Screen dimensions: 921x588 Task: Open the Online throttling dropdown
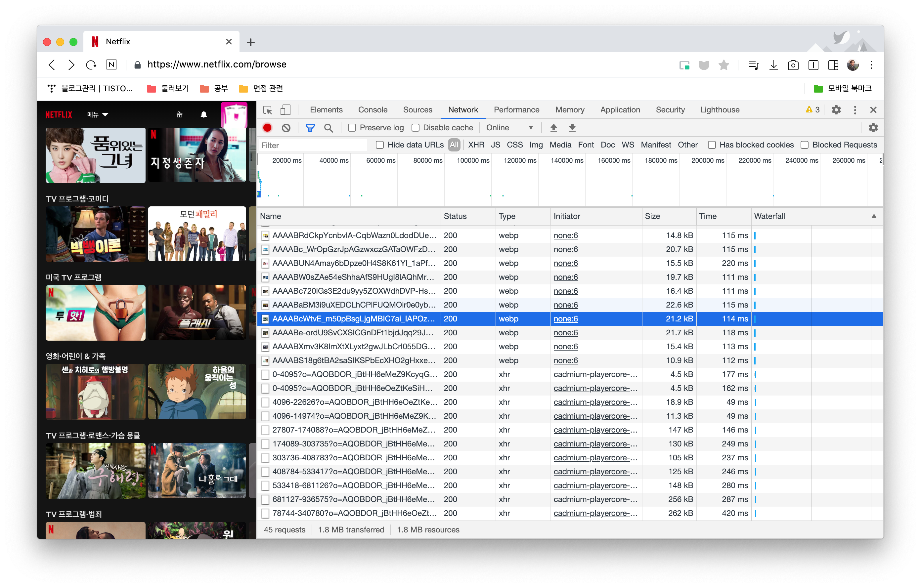pyautogui.click(x=509, y=128)
